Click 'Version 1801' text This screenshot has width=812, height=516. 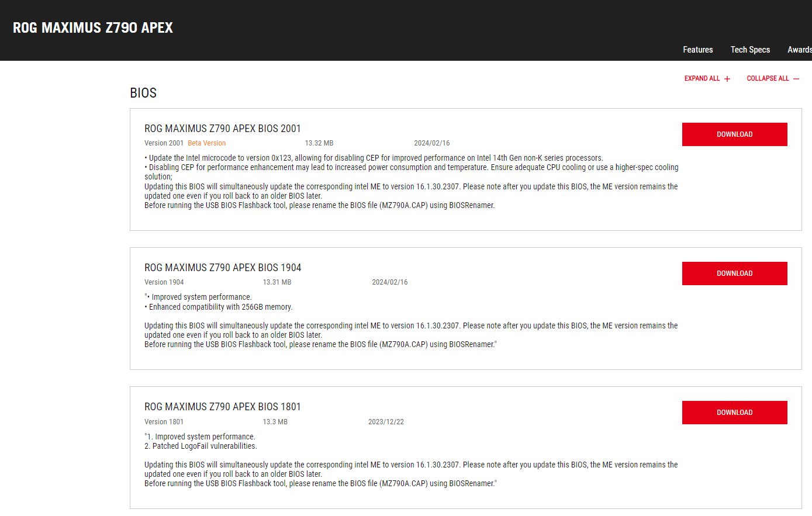tap(164, 422)
